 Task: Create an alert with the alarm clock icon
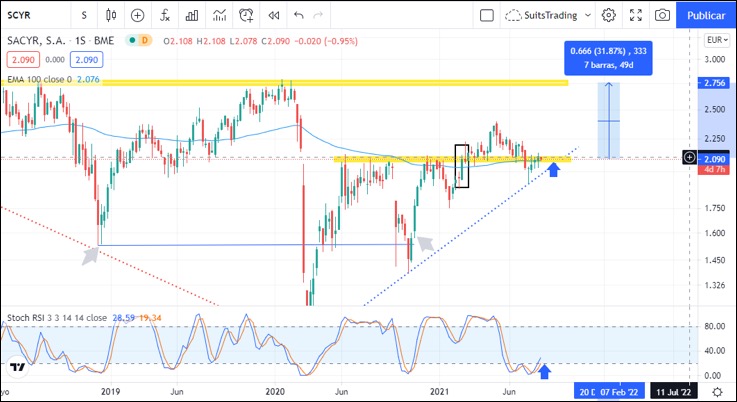coord(246,15)
